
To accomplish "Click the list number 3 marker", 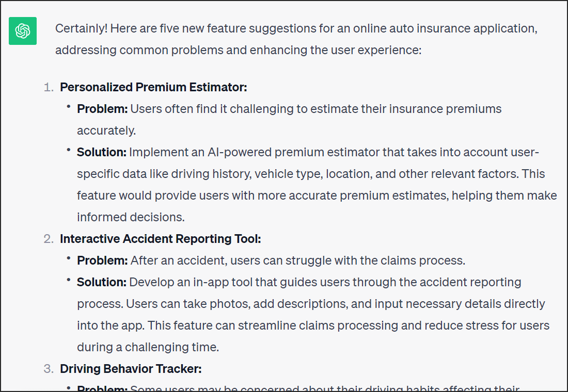I will [49, 369].
